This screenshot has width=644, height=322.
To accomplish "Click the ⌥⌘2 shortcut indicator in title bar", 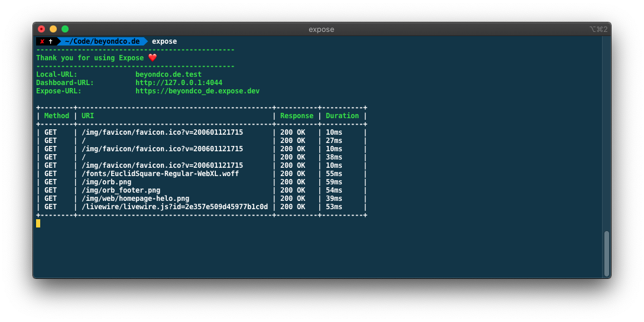I will click(598, 29).
